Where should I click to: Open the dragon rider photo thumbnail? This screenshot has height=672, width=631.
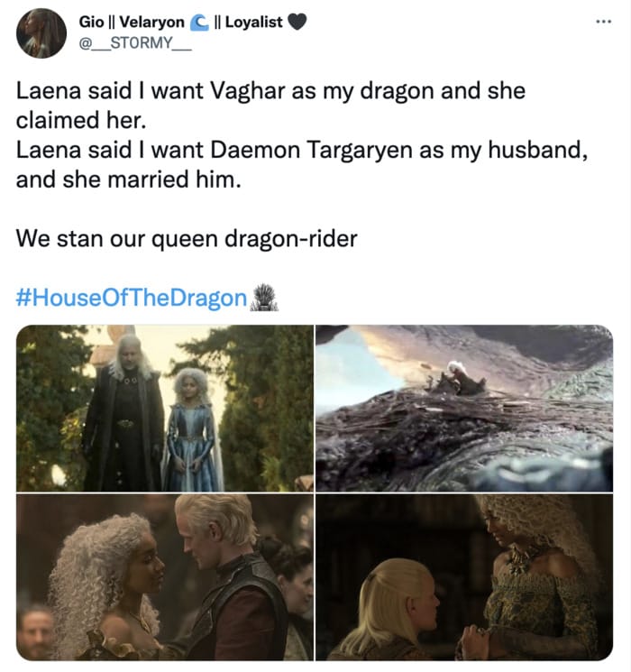464,409
